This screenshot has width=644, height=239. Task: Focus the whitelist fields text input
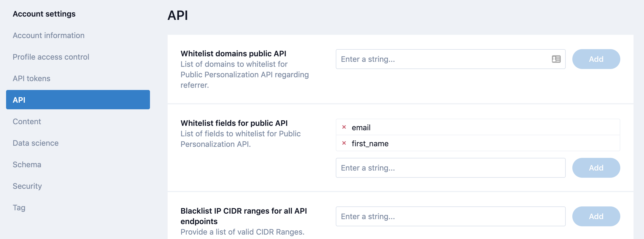coord(450,168)
